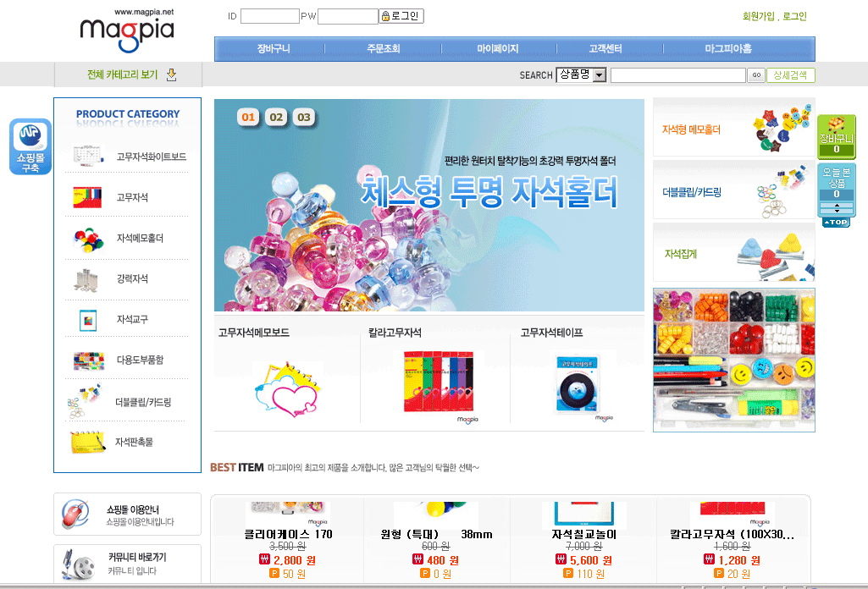This screenshot has height=589, width=868.
Task: Open the 칼라고무자석 product image
Action: [x=439, y=383]
